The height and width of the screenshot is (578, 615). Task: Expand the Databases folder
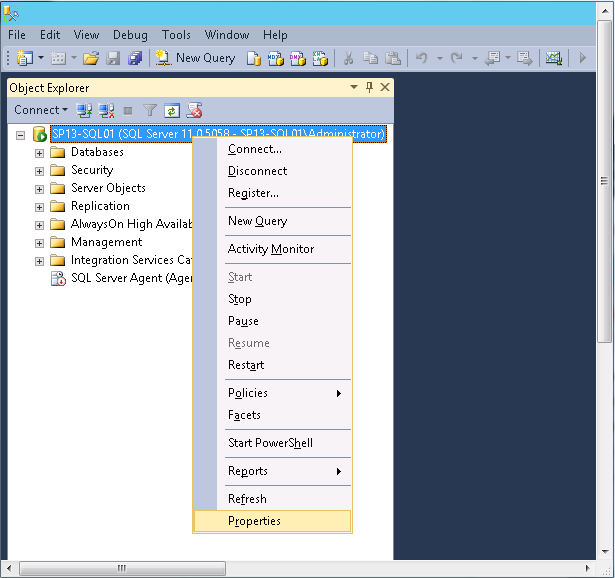pyautogui.click(x=39, y=153)
